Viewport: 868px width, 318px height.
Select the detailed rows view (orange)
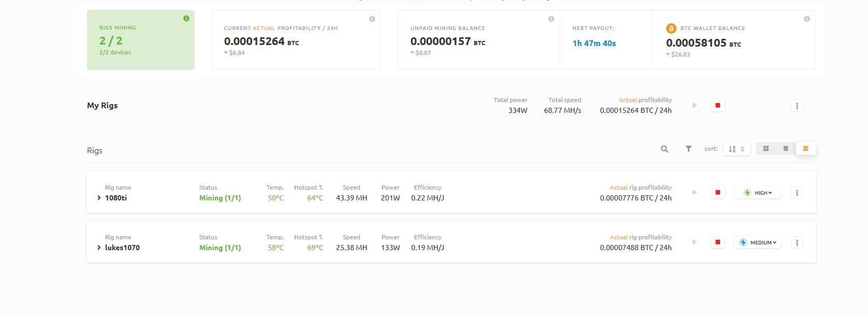point(805,149)
